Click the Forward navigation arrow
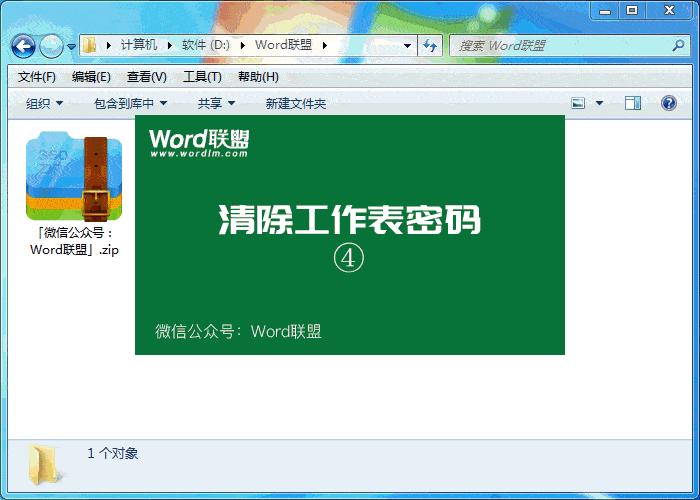The height and width of the screenshot is (500, 700). [51, 46]
